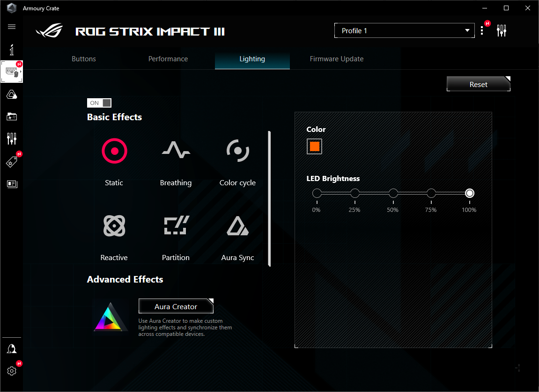Open the Game Library sidebar icon
This screenshot has width=539, height=392.
pos(12,116)
